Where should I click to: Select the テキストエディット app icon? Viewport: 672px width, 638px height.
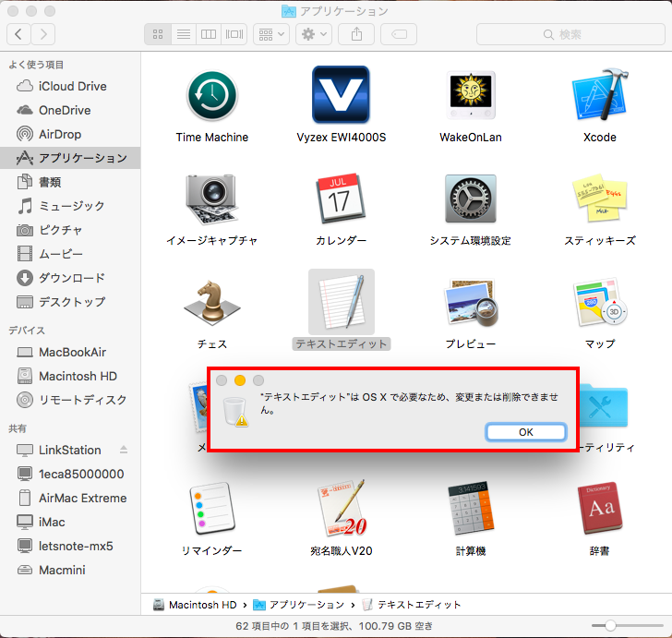(x=342, y=302)
